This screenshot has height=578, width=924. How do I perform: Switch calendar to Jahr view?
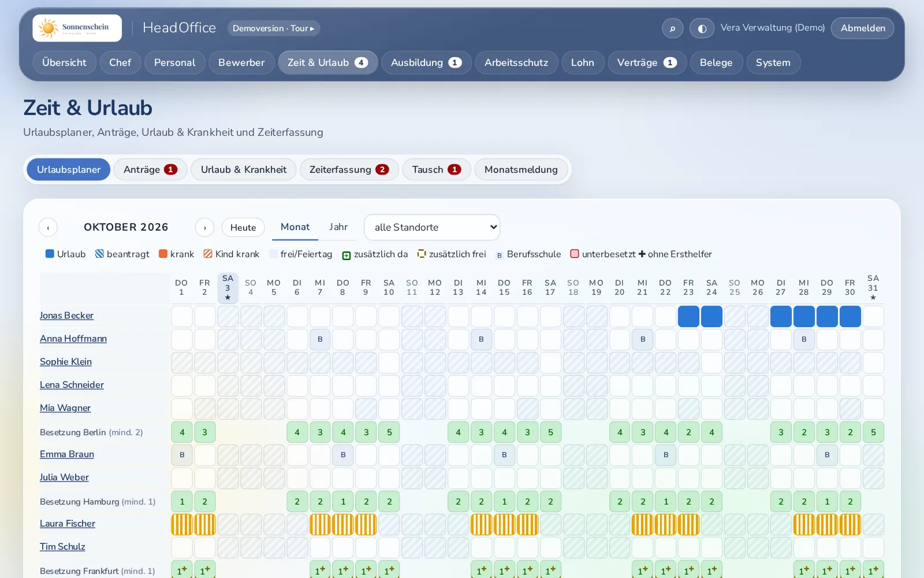[338, 227]
